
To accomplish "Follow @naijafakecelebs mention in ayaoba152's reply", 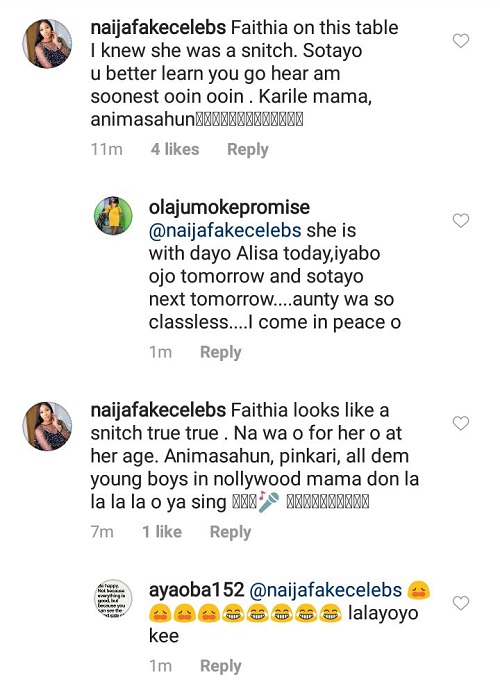I will pyautogui.click(x=325, y=590).
